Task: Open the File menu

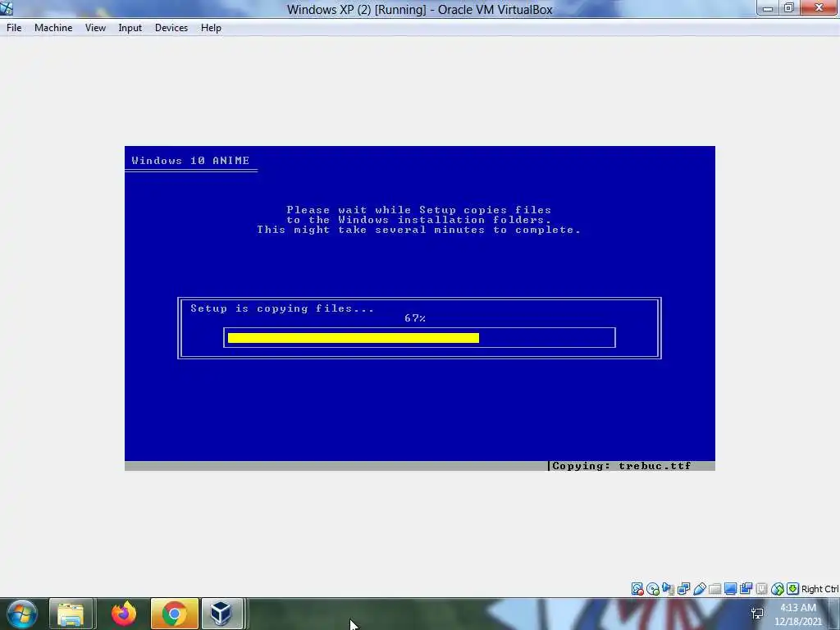Action: [x=14, y=28]
